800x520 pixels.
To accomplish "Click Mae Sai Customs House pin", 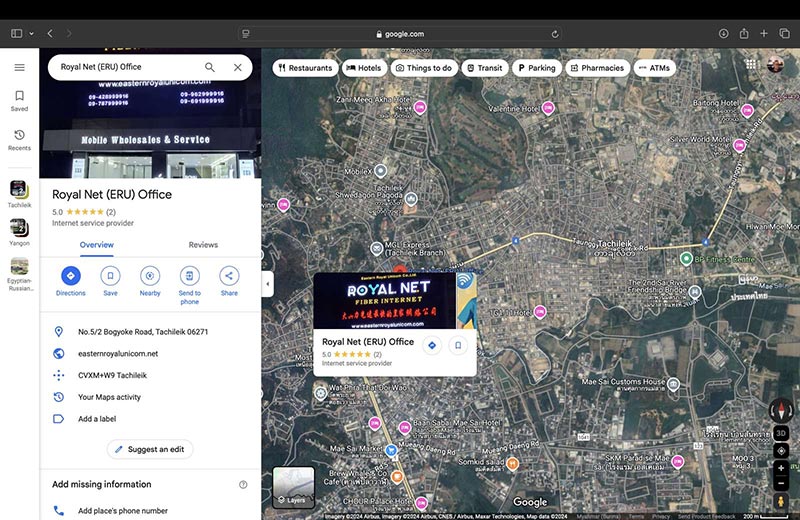I will 673,384.
